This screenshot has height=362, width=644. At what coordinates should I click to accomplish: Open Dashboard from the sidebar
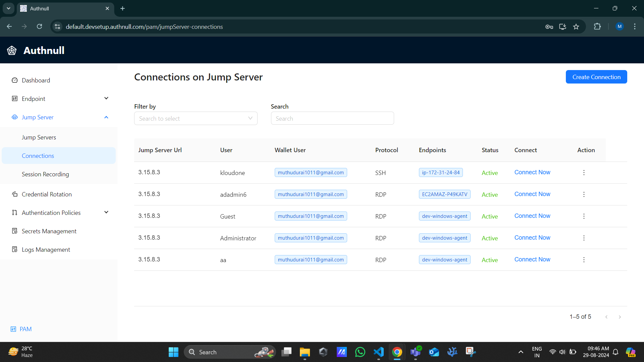[36, 80]
